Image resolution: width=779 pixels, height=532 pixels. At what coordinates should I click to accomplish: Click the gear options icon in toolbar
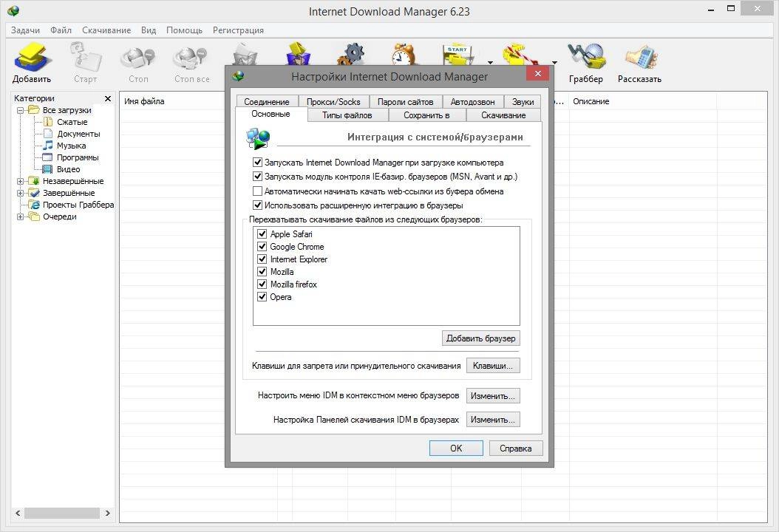(351, 54)
